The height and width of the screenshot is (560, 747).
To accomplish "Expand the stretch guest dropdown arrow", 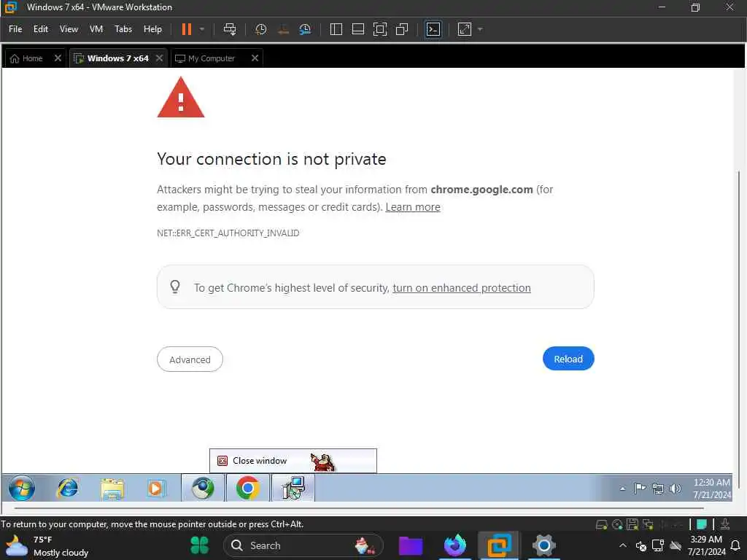I will [x=480, y=29].
